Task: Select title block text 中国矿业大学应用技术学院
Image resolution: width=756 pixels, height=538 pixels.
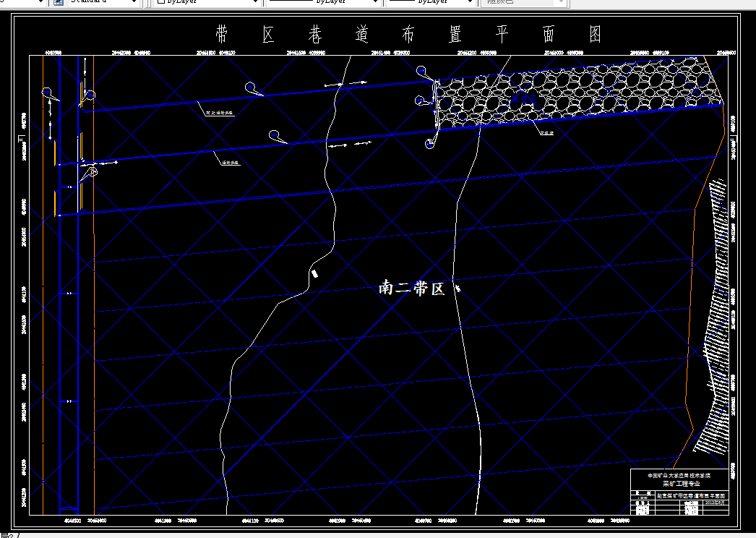Action: tap(679, 475)
